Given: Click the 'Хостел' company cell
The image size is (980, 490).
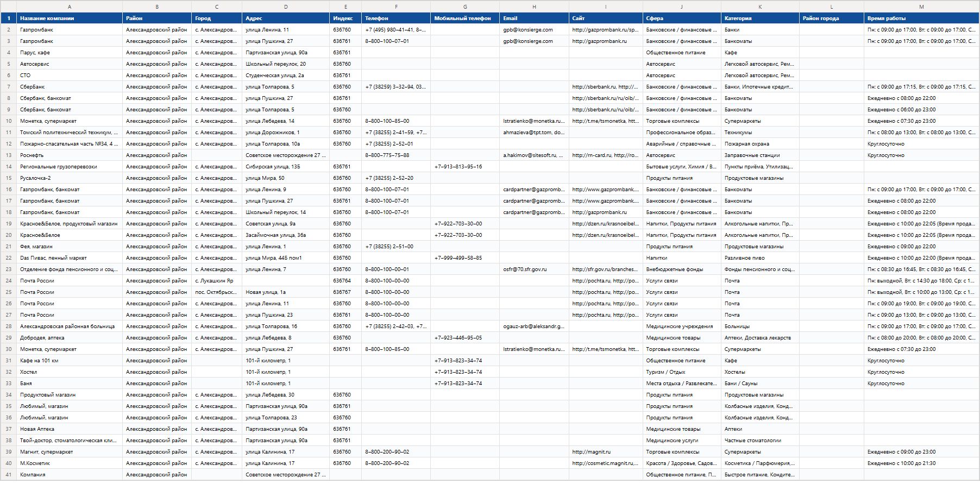Looking at the screenshot, I should click(70, 372).
